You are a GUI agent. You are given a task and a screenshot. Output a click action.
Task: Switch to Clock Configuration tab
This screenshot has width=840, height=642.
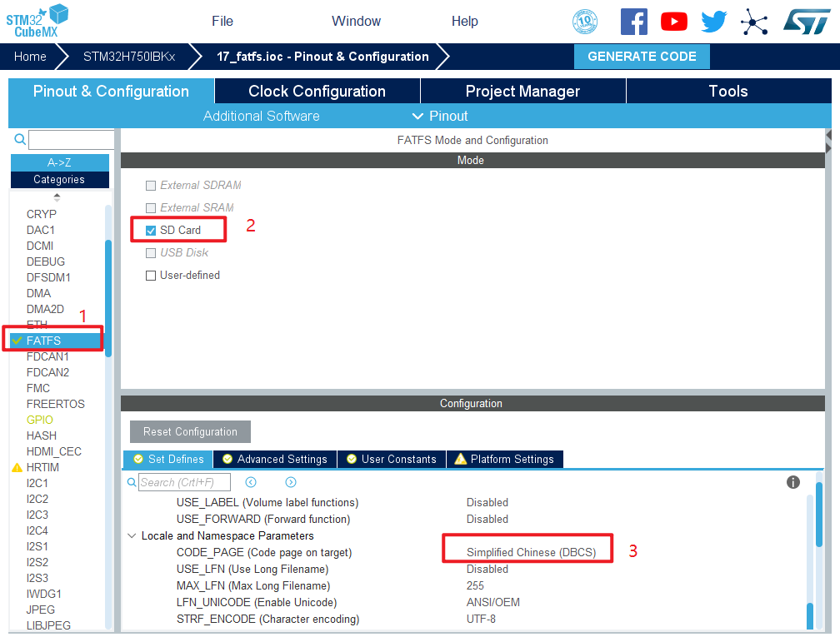(x=317, y=92)
